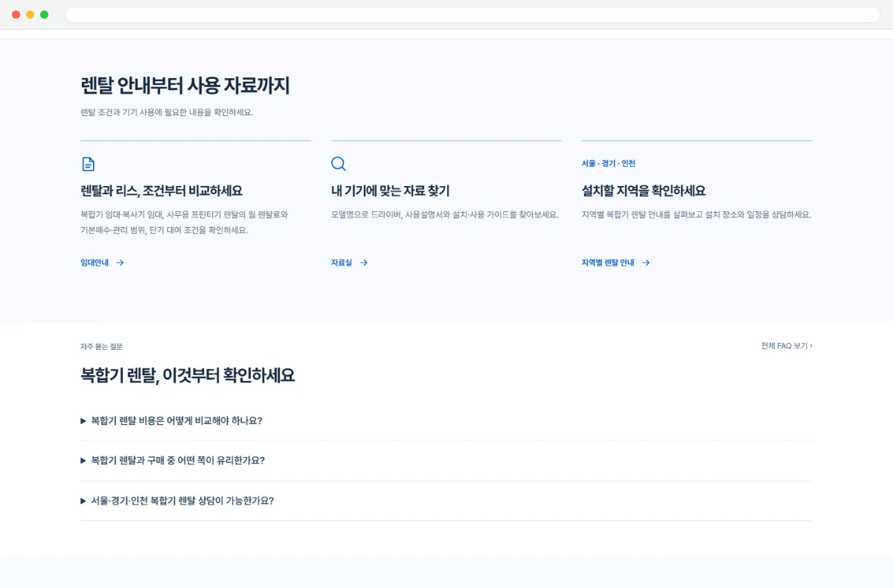Viewport: 893px width, 588px height.
Task: Click the 서울 · 경기 · 인천 label
Action: pos(608,164)
